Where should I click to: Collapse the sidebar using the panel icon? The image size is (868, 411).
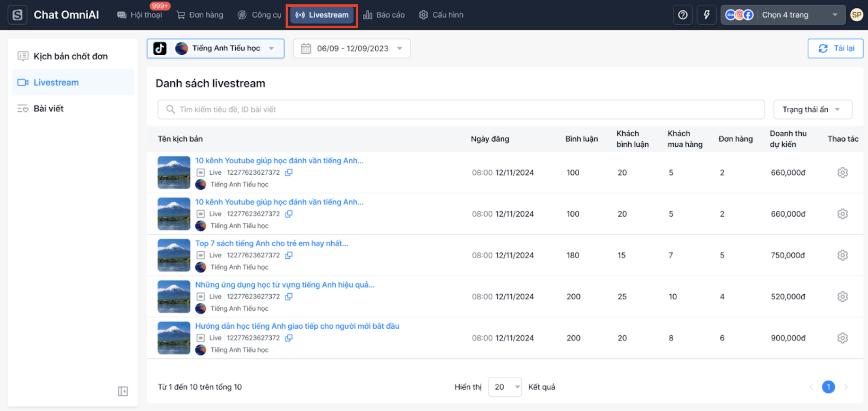(123, 391)
